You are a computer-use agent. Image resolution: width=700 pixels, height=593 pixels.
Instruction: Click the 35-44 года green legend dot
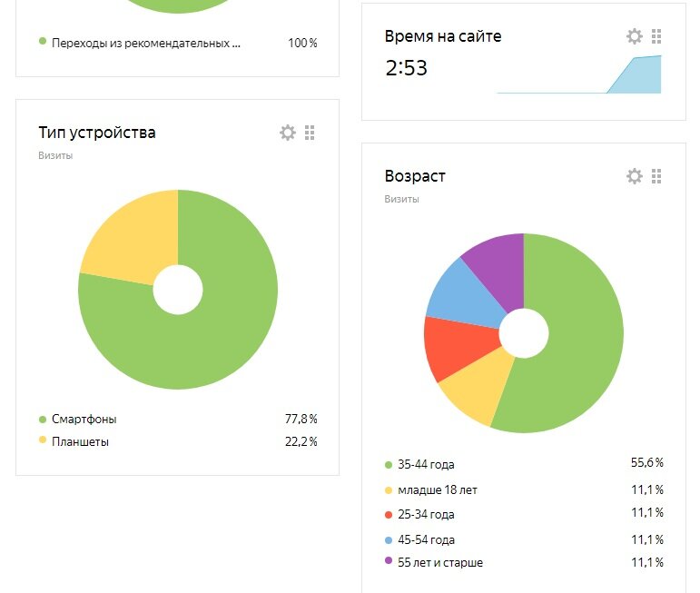coord(389,465)
